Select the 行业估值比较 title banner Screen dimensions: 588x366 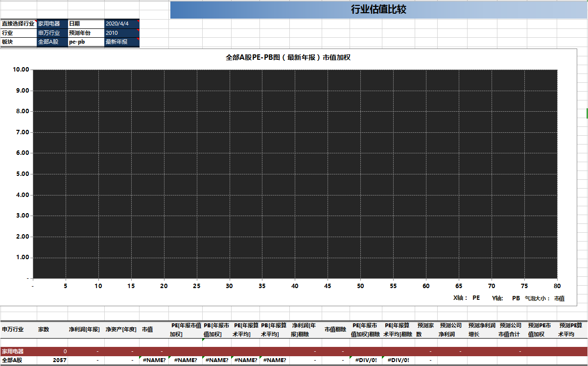pyautogui.click(x=378, y=10)
